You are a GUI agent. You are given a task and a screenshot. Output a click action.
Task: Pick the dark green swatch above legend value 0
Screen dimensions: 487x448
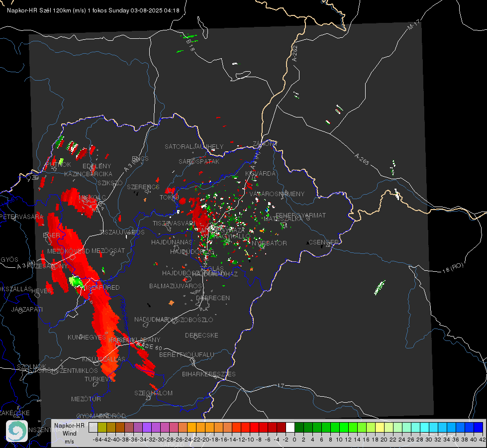pos(299,427)
